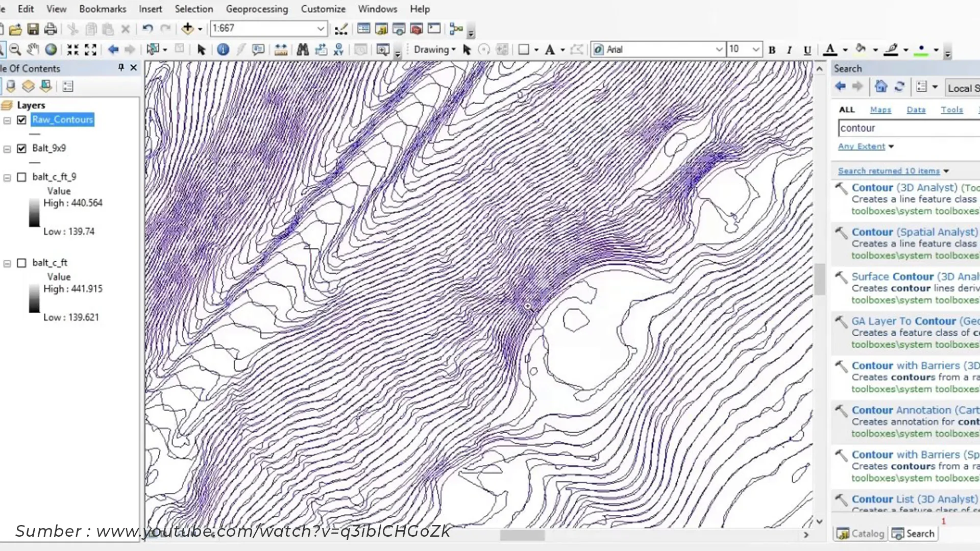Zoom to full extent globe
The width and height of the screenshot is (980, 551).
click(x=51, y=49)
